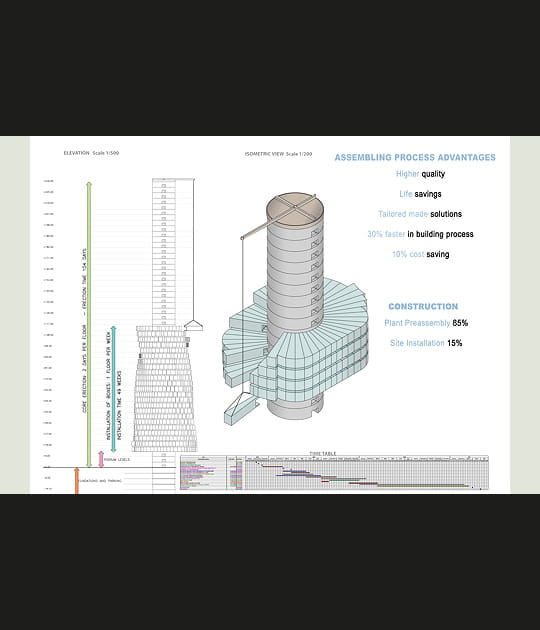Click the Assembling Process Advantages heading
Viewport: 540px width, 630px height.
click(415, 158)
